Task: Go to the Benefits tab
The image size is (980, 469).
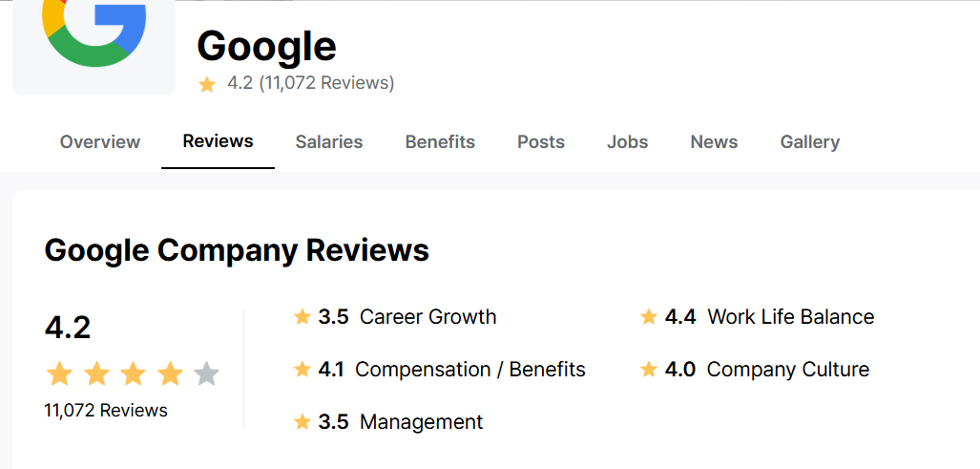Action: (440, 142)
